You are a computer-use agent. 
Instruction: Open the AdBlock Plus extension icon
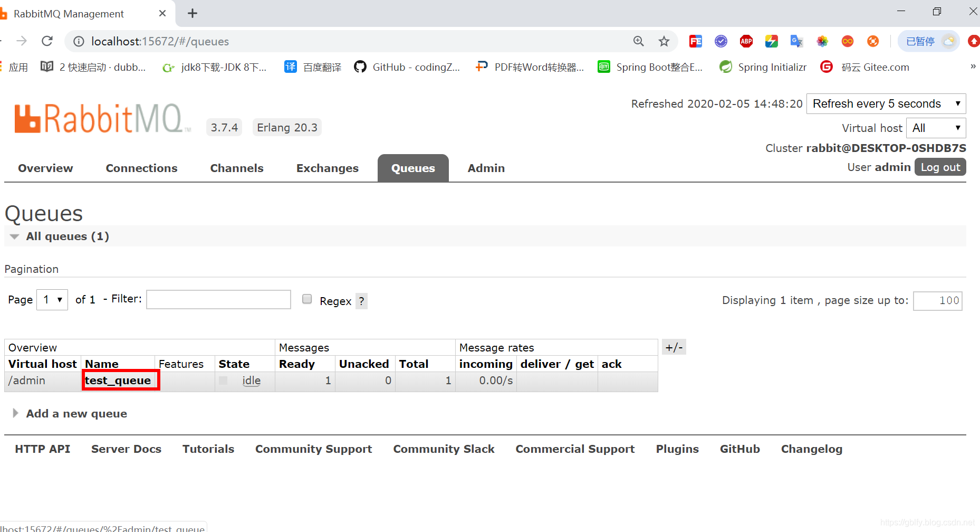point(746,41)
